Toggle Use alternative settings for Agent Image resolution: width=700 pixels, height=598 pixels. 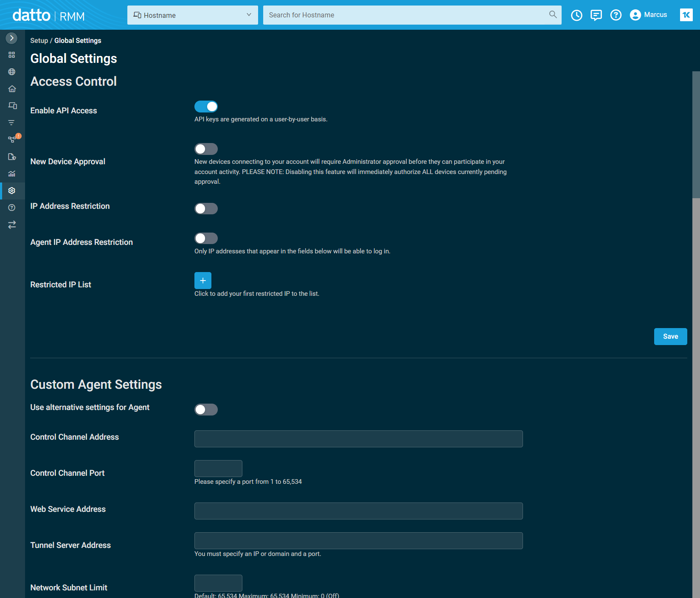(206, 410)
